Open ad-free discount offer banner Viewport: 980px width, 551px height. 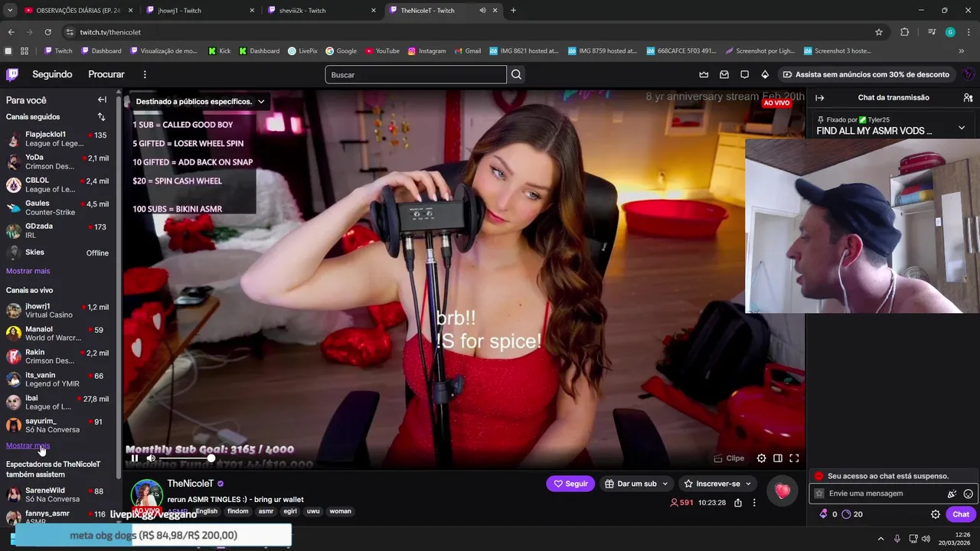[866, 74]
